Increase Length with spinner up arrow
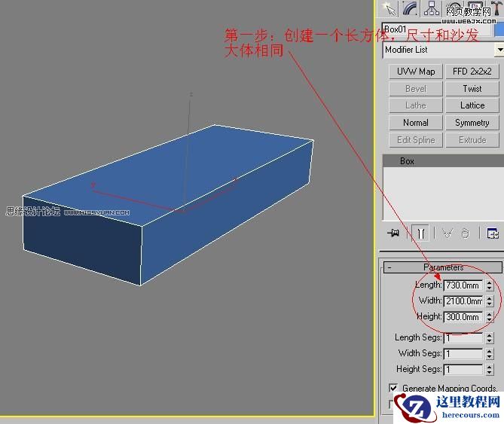This screenshot has height=424, width=504. coord(489,282)
